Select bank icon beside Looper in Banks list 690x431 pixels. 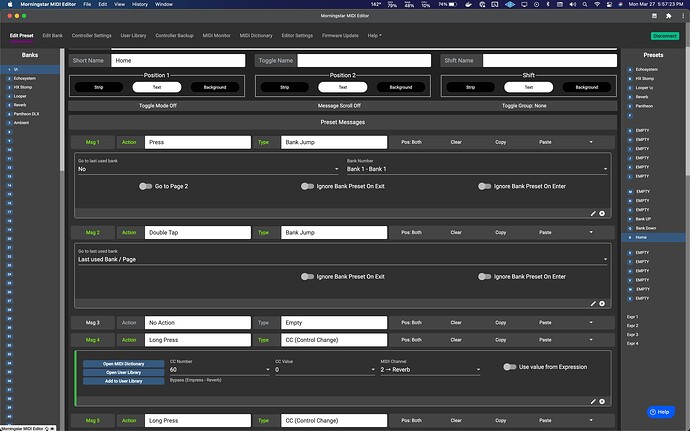(9, 96)
